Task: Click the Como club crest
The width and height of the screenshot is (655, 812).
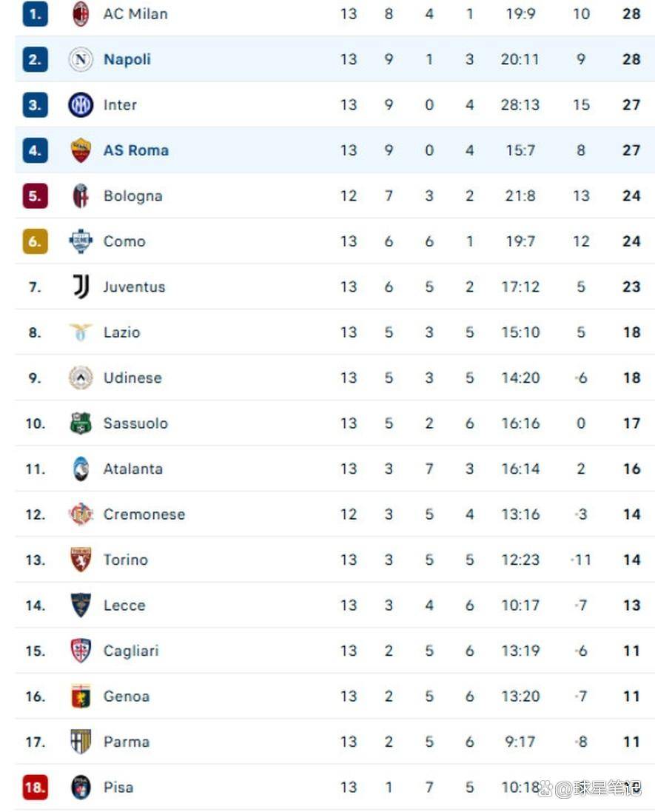Action: coord(81,241)
